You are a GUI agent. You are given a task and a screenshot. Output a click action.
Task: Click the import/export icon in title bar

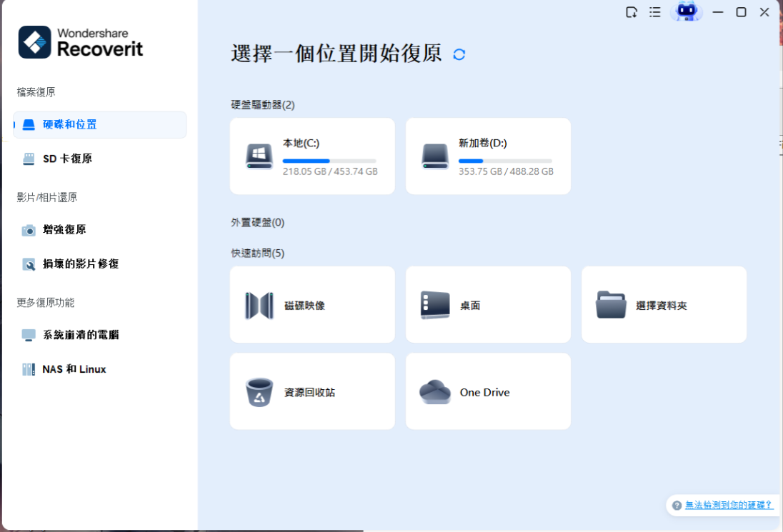point(632,12)
